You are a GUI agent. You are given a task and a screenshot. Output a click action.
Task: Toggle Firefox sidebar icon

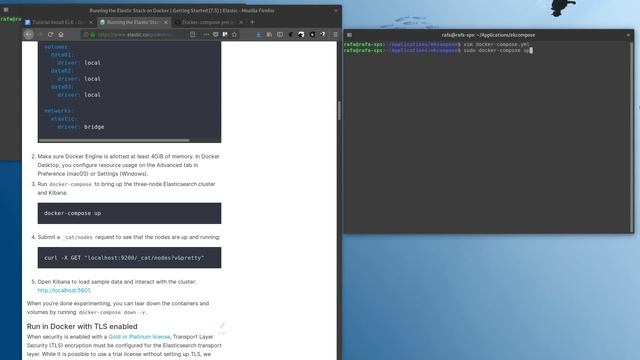[280, 35]
